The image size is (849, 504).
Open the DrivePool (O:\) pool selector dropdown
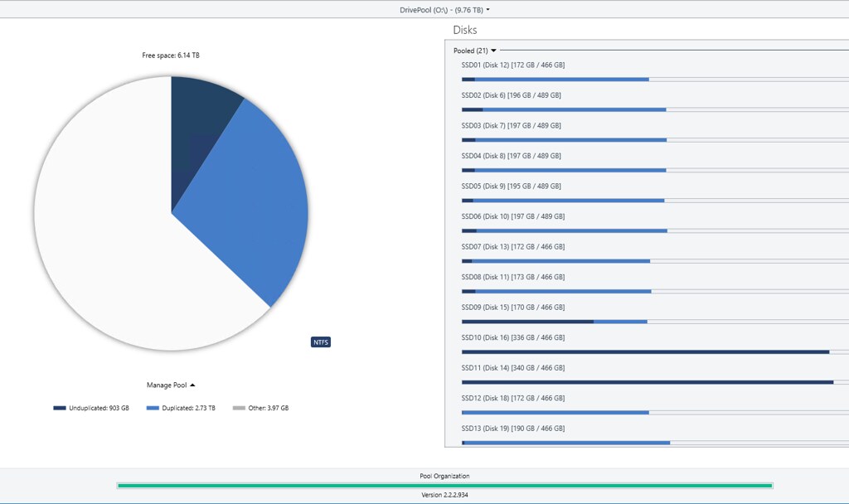(x=445, y=10)
